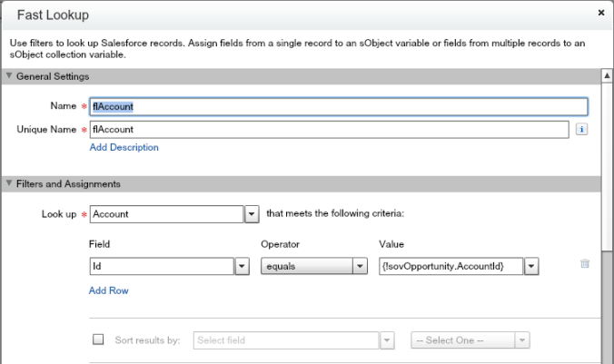Click the scrollbar up arrow

[607, 75]
